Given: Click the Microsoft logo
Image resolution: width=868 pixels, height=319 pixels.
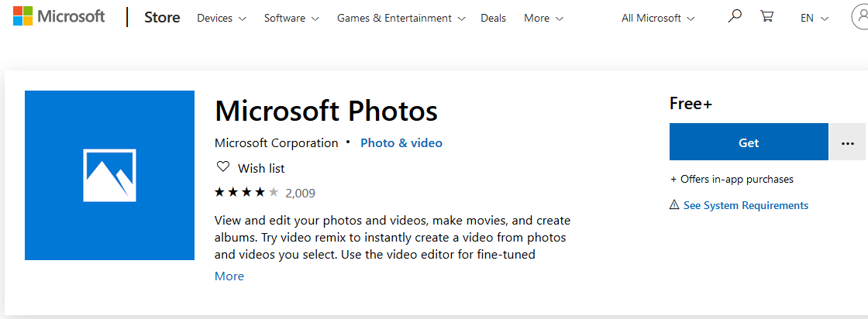Looking at the screenshot, I should [59, 16].
